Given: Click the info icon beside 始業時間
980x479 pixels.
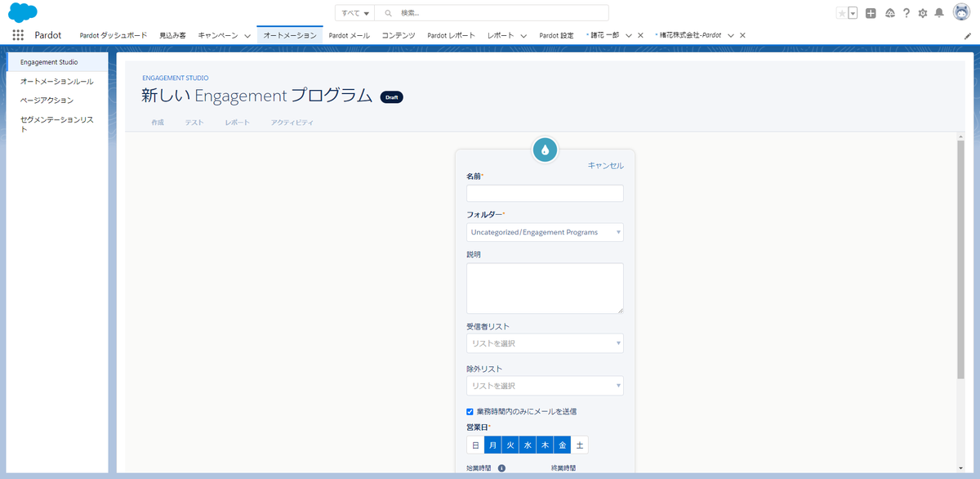Looking at the screenshot, I should (x=501, y=468).
